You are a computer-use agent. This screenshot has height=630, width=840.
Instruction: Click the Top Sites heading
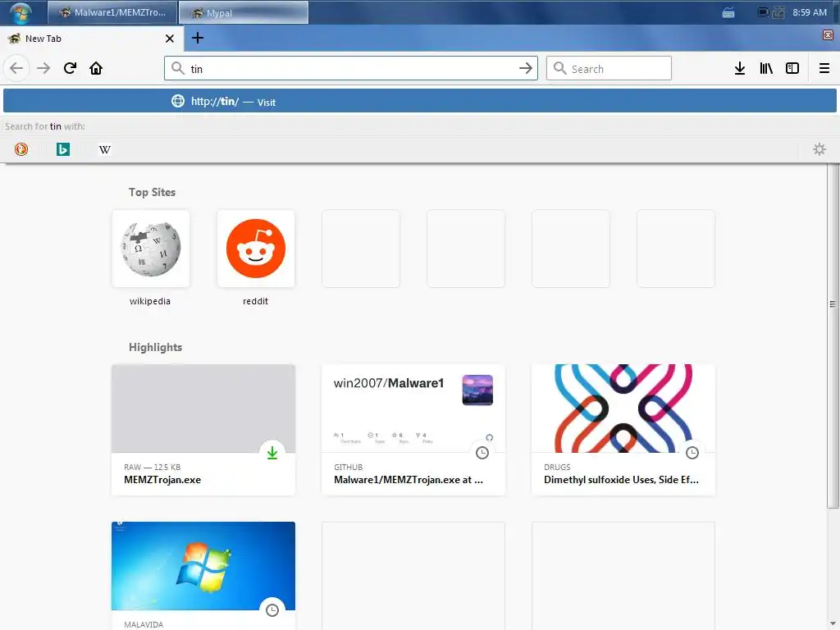(152, 192)
